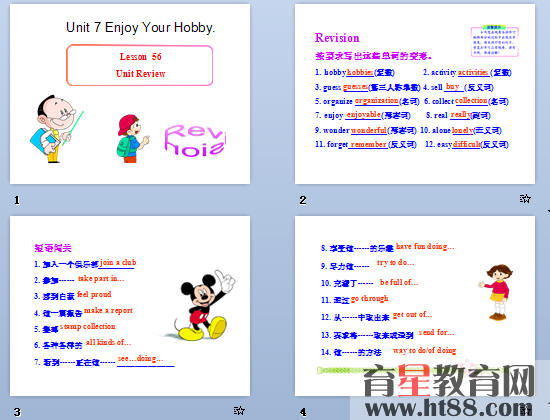The height and width of the screenshot is (420, 550).
Task: Click the Unit 7 Enjoy Your Hobby title
Action: tap(140, 27)
